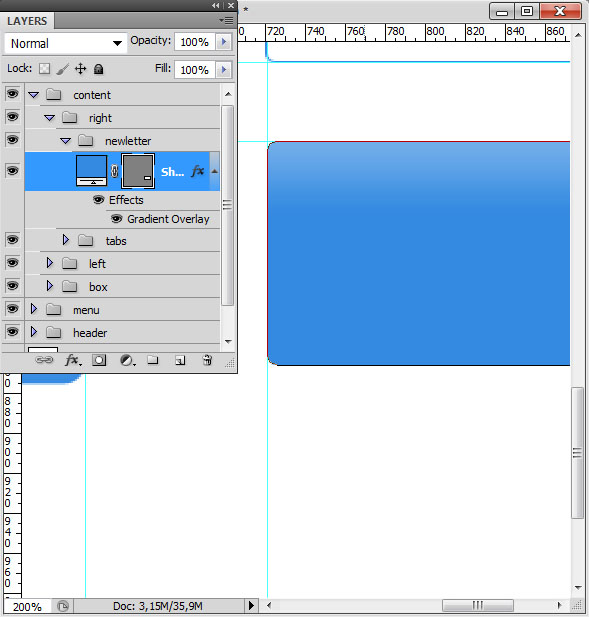The height and width of the screenshot is (617, 589).
Task: Click the Opacity value field
Action: 195,42
